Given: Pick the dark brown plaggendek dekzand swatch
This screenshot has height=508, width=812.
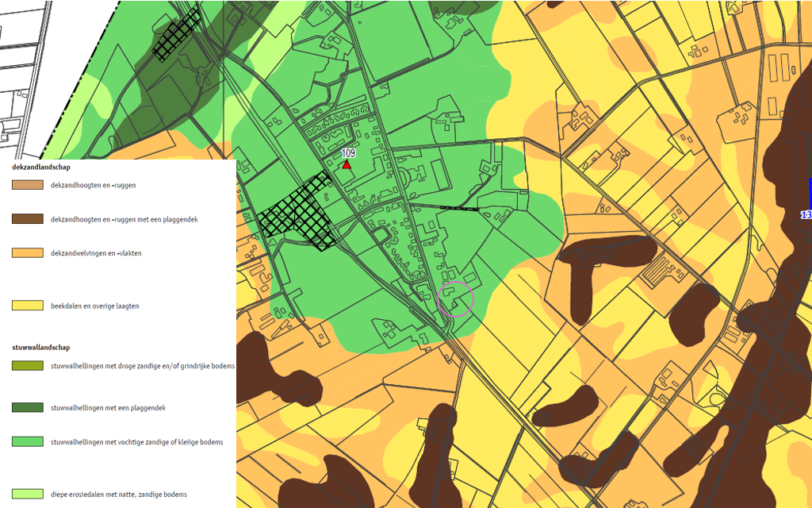Looking at the screenshot, I should [28, 219].
